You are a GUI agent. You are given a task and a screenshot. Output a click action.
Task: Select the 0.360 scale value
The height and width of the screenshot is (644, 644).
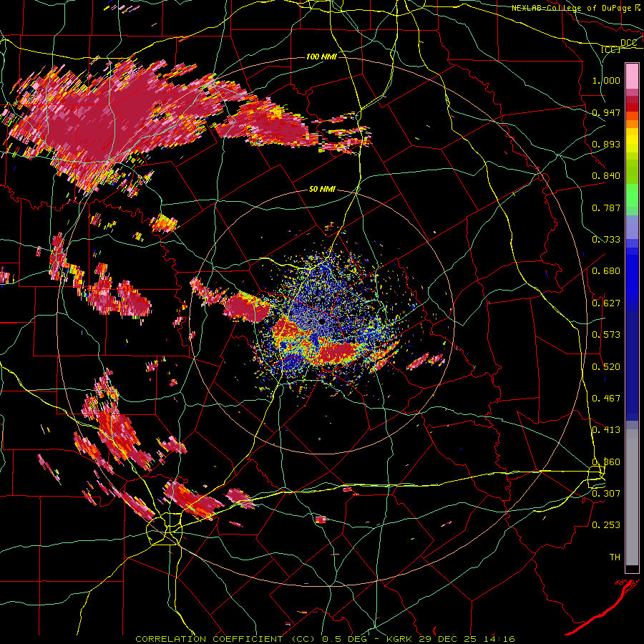coord(606,462)
